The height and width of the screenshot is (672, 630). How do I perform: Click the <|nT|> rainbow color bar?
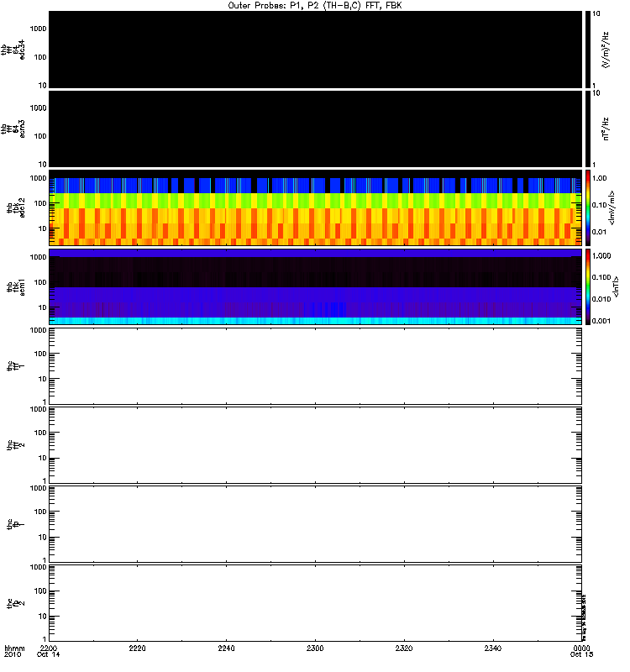[x=588, y=286]
